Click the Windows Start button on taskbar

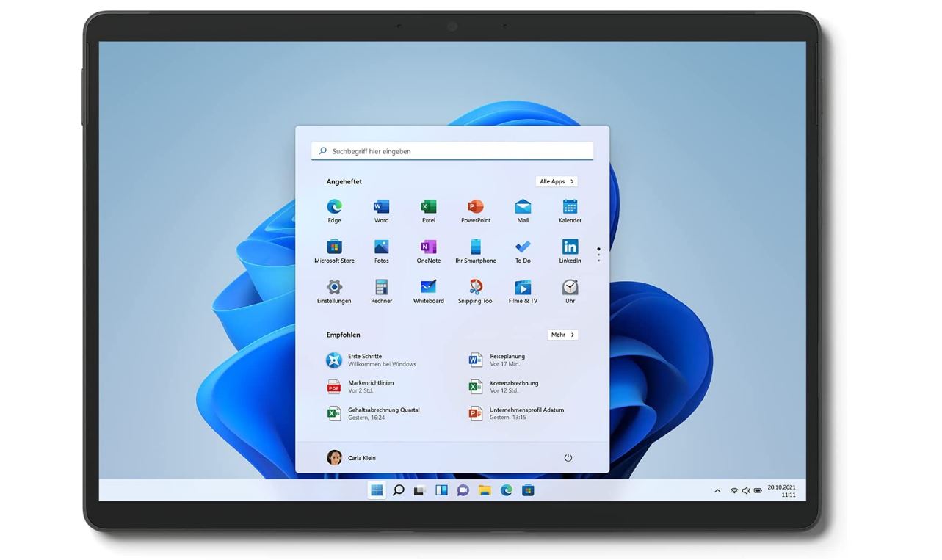[x=377, y=490]
